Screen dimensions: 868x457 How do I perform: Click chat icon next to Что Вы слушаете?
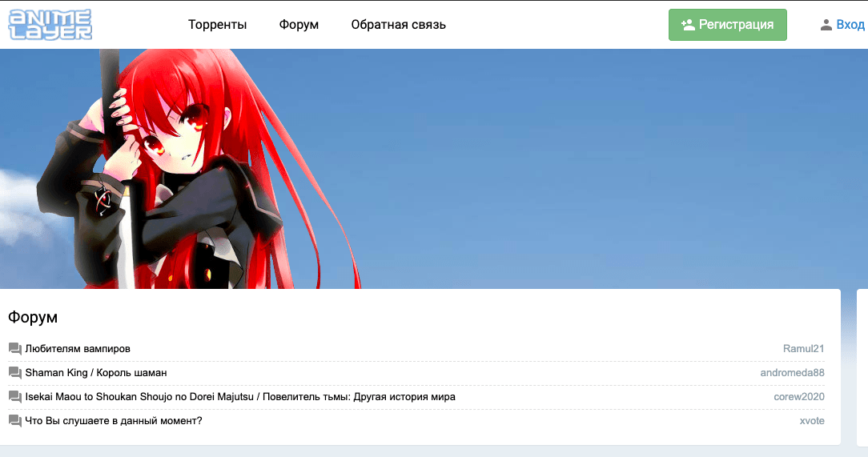point(15,421)
